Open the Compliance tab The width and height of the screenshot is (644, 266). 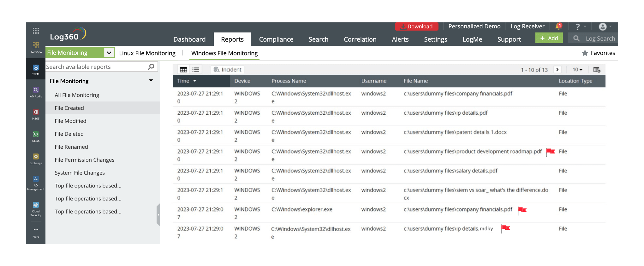(x=276, y=39)
